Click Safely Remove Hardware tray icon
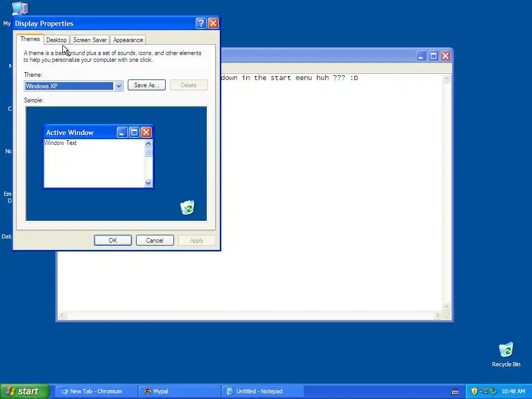 tap(494, 391)
